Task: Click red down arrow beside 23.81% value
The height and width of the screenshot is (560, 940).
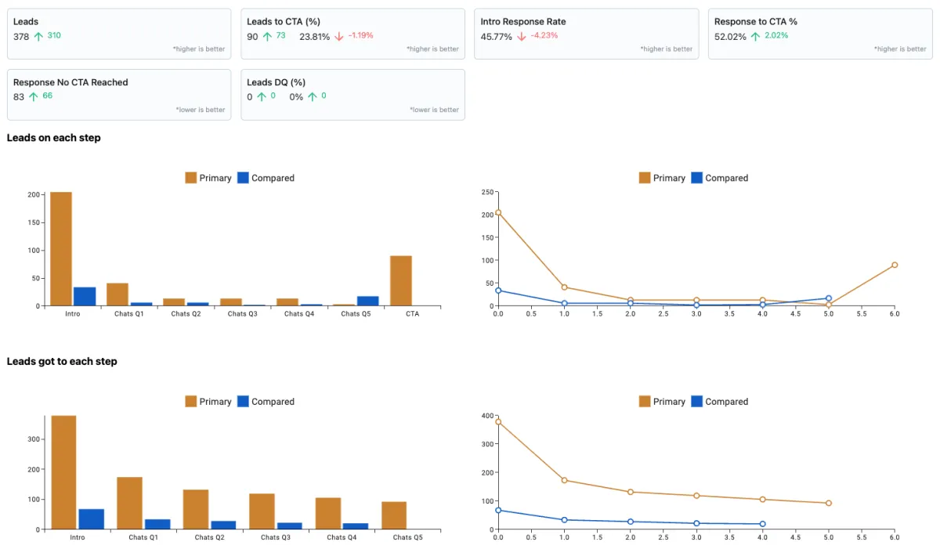Action: pos(339,36)
